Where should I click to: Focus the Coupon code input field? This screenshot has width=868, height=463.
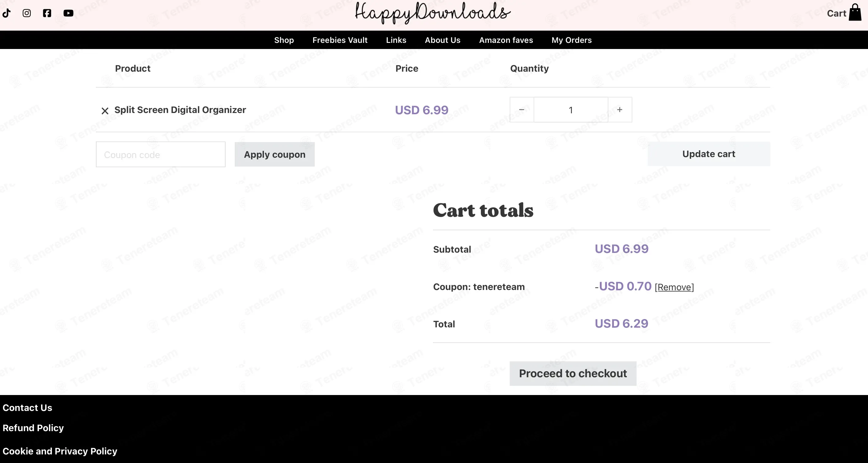coord(161,155)
